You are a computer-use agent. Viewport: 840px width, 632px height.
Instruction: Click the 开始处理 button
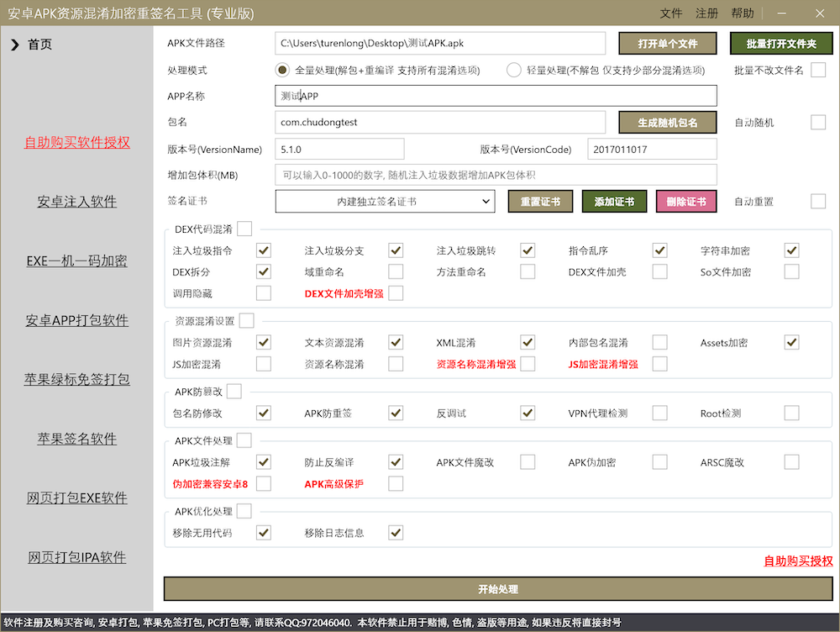[497, 589]
